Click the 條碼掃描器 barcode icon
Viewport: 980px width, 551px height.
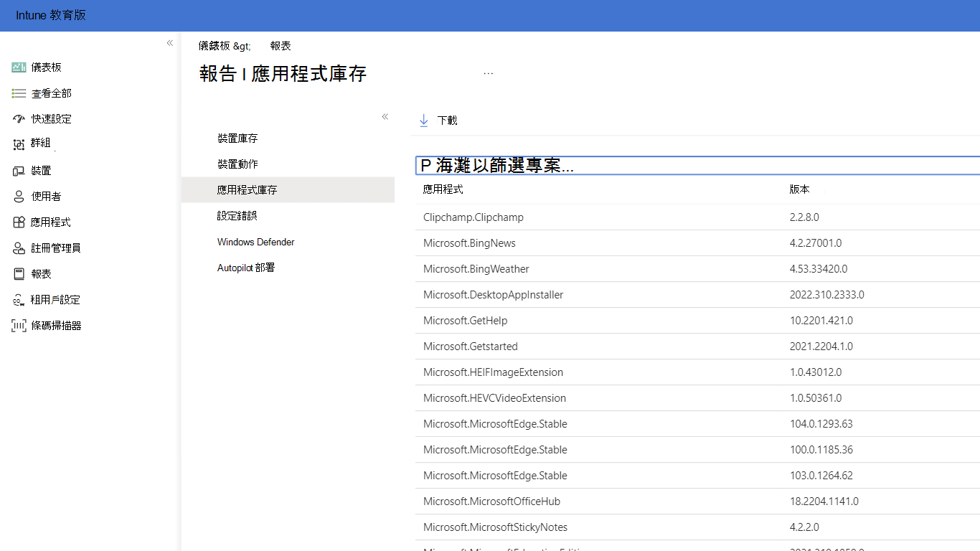tap(19, 326)
